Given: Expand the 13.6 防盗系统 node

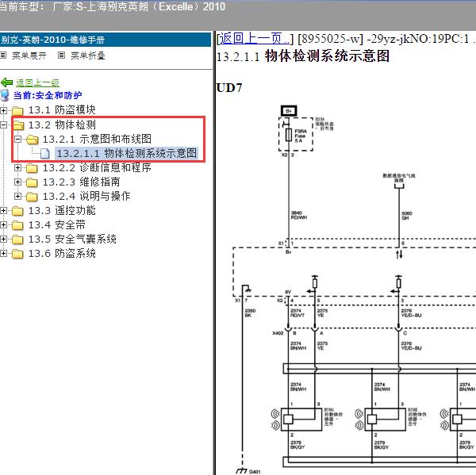Looking at the screenshot, I should [x=4, y=254].
